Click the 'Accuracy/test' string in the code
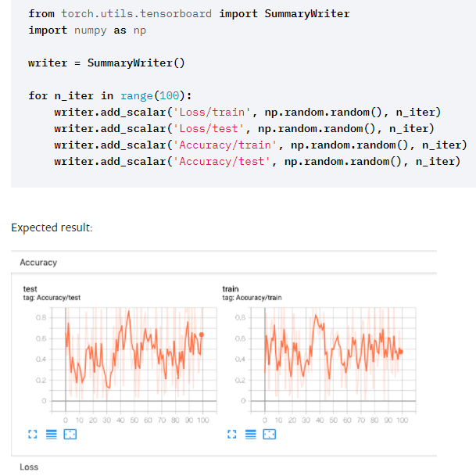This screenshot has height=476, width=476. click(224, 161)
